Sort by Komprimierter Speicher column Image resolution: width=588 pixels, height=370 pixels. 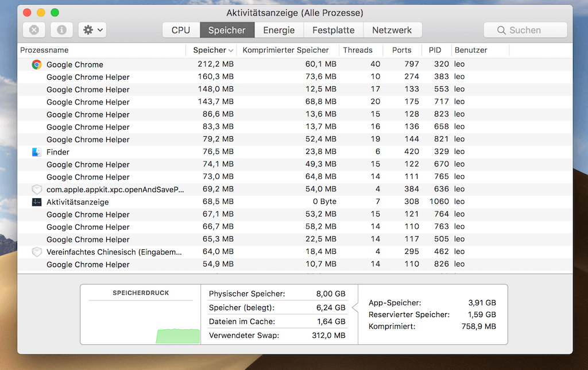(x=286, y=51)
